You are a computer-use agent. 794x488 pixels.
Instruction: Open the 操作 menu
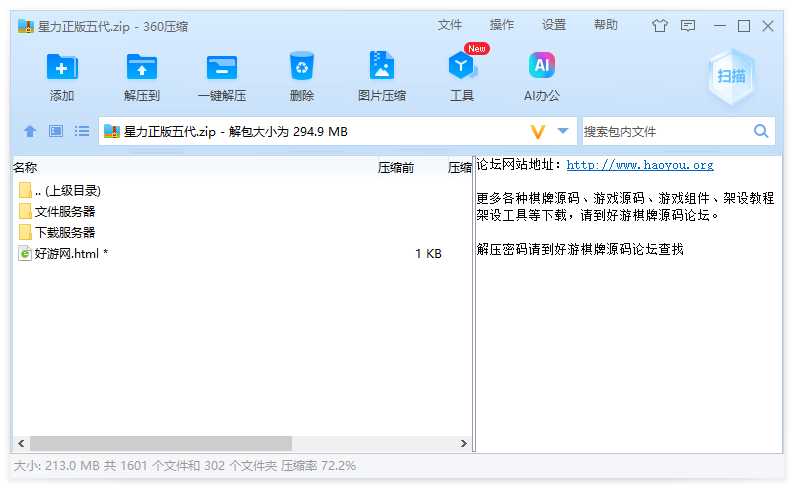pyautogui.click(x=502, y=25)
